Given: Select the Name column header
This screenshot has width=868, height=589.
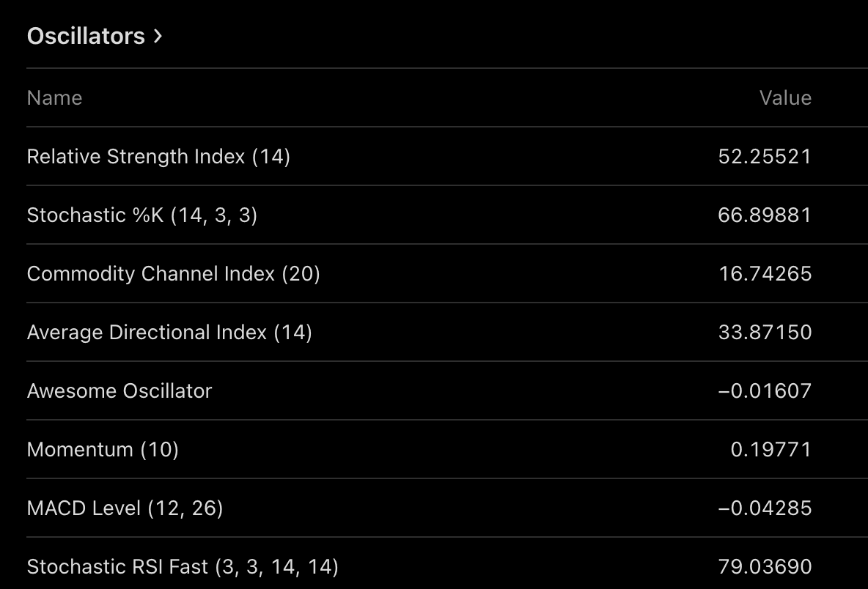Looking at the screenshot, I should point(54,98).
